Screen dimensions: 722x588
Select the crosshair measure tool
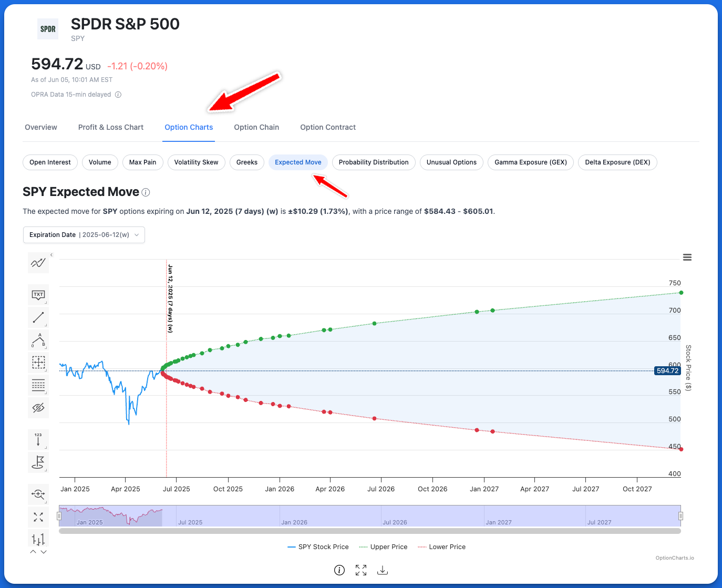click(x=38, y=363)
